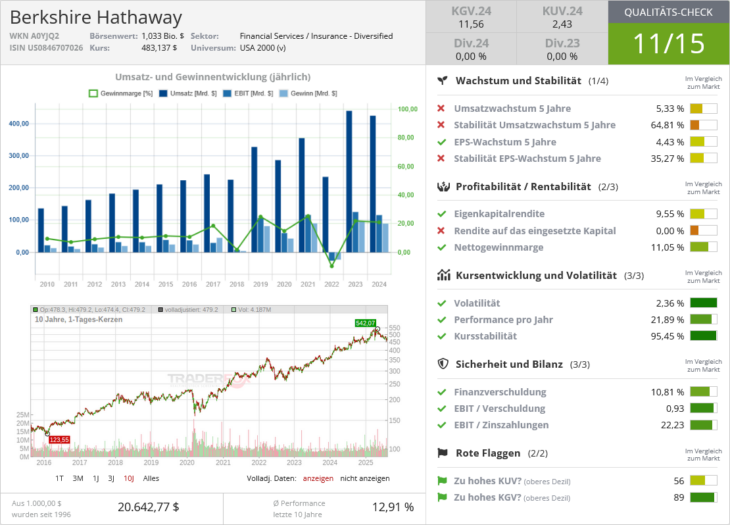Toggle the Umsatz [Mrd. $] legend entry
Viewport: 730px width, 525px height.
click(x=188, y=94)
